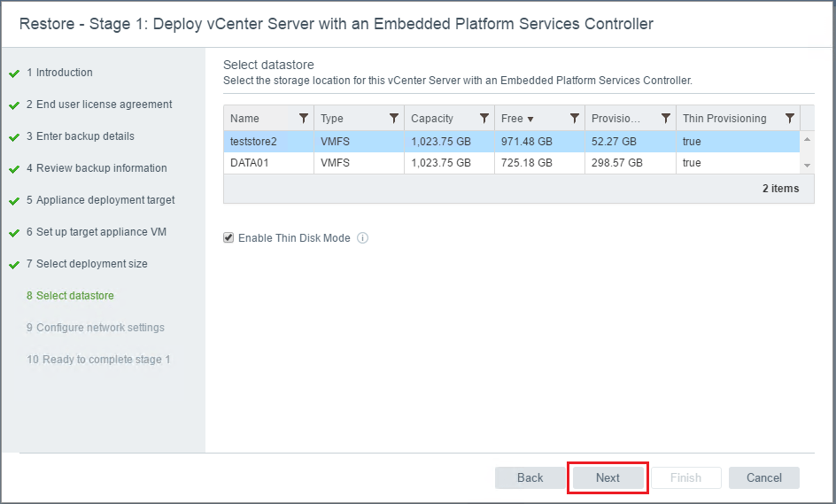
Task: Go to step 5 Appliance deployment target
Action: coord(100,200)
